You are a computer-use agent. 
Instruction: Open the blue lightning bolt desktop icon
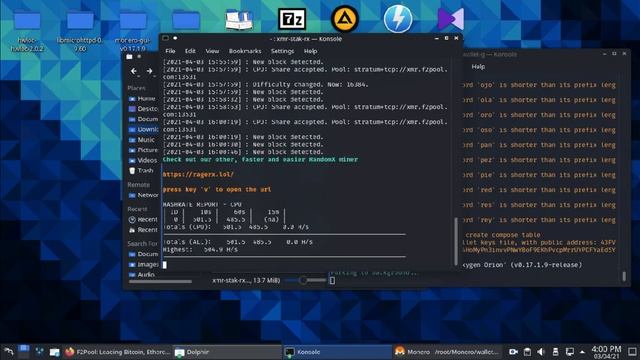click(398, 19)
